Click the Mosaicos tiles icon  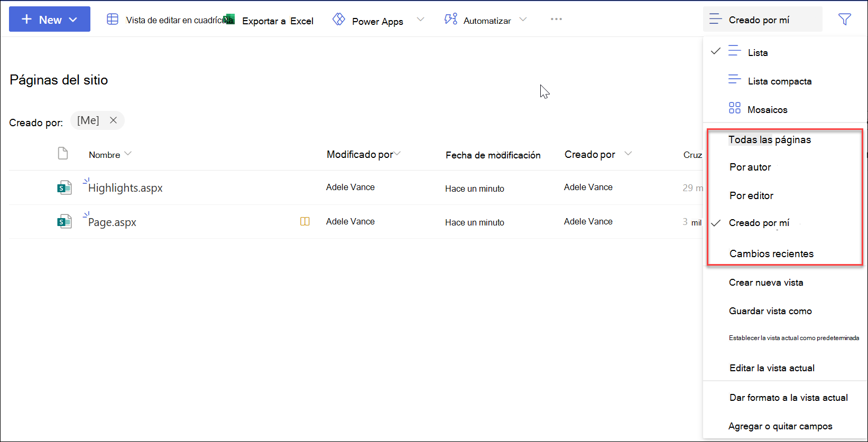point(735,108)
